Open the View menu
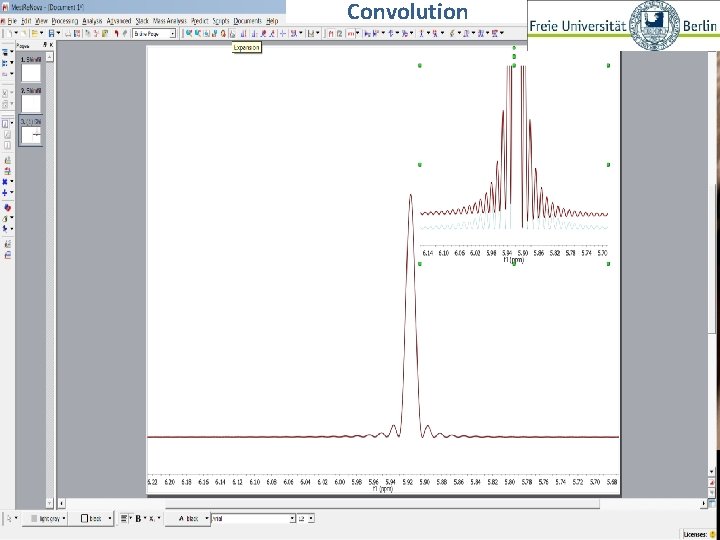Image resolution: width=720 pixels, height=540 pixels. [x=41, y=21]
